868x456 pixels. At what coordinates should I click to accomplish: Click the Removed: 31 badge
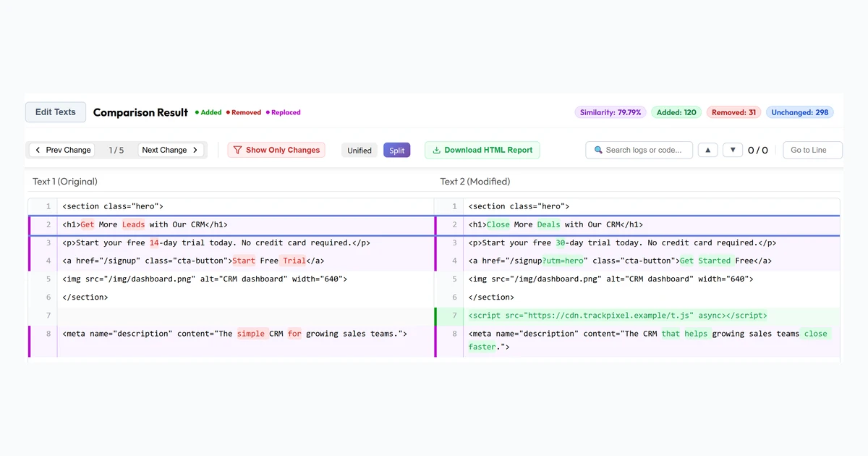point(733,112)
